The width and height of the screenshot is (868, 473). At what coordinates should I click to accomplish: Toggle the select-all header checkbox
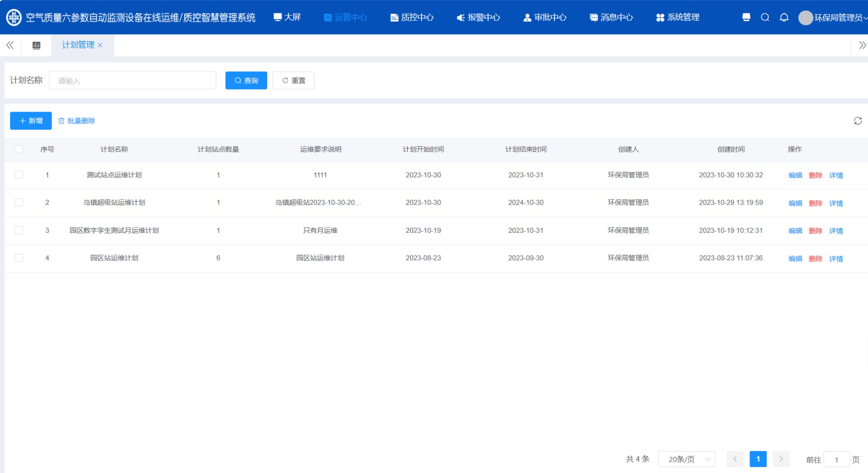coord(19,149)
